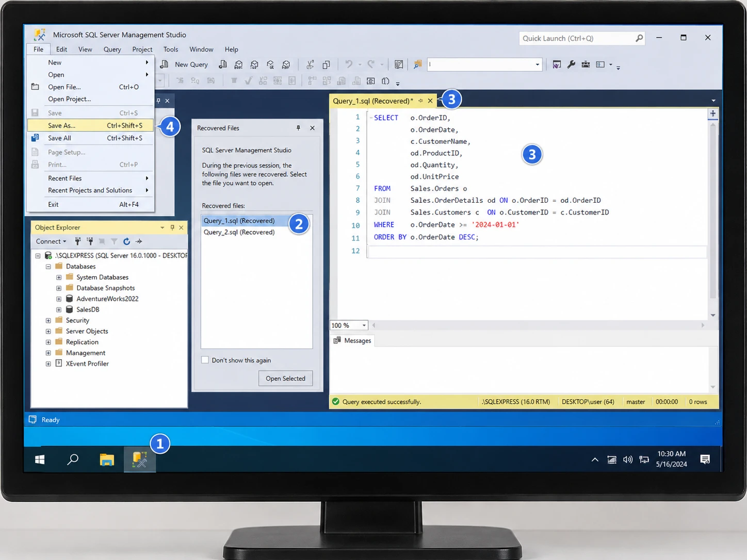Viewport: 747px width, 560px height.
Task: Open File Explorer from the taskbar
Action: tap(107, 459)
